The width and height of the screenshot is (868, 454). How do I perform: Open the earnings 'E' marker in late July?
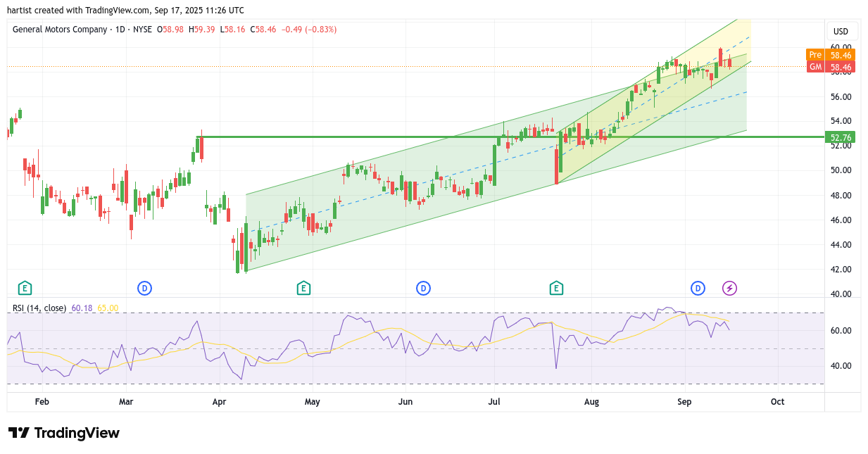pos(556,288)
